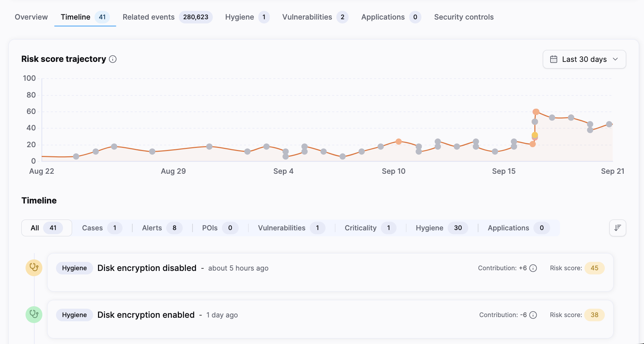Click the '1 day ago' timestamp

[x=222, y=315]
